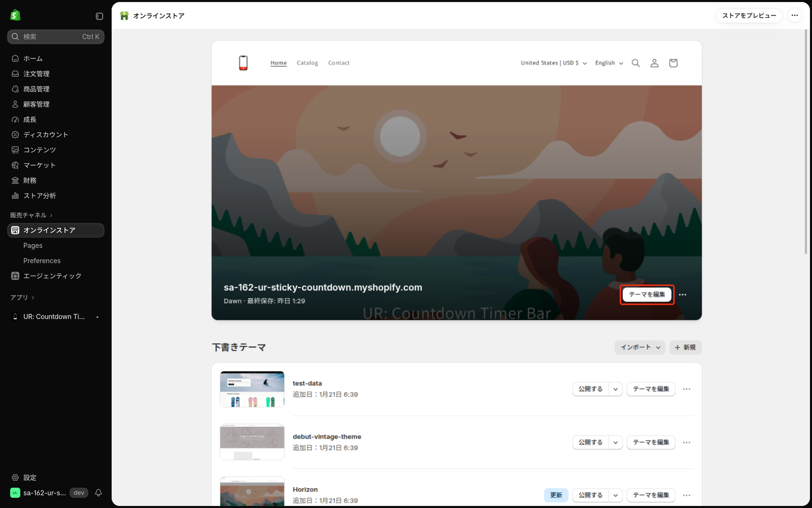812x508 pixels.
Task: Open more options for Horizon theme
Action: coord(687,495)
